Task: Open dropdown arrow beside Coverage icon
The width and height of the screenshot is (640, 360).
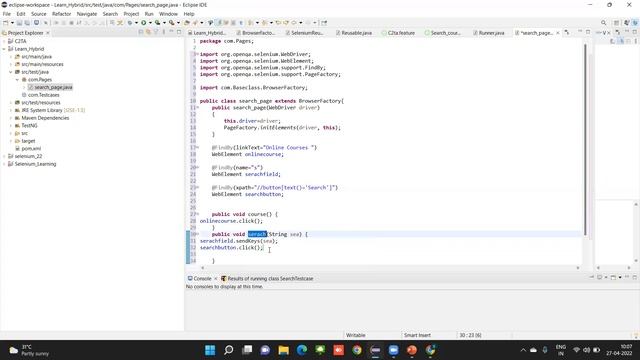Action: 164,23
